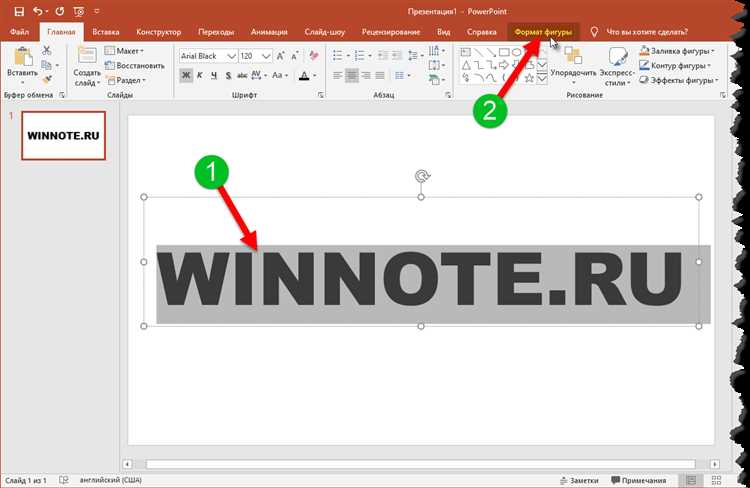750x488 pixels.
Task: Open Контур фигуры shape outline menu
Action: [x=674, y=66]
